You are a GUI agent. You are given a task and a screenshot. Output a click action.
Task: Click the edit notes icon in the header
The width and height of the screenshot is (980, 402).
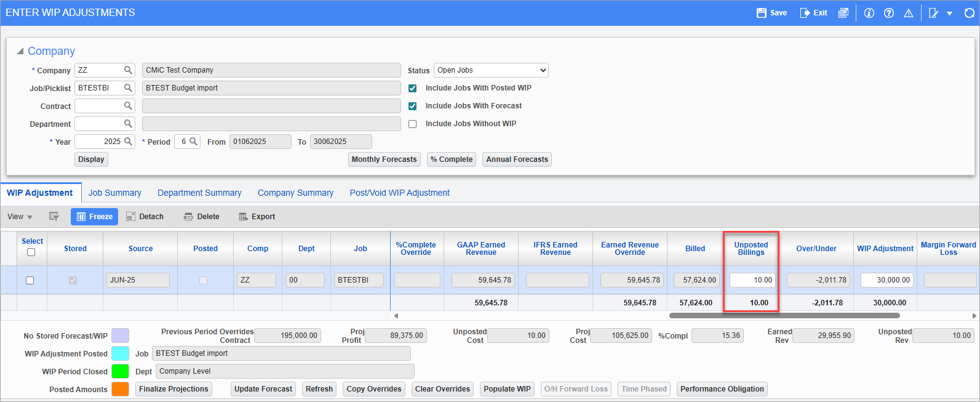click(934, 13)
